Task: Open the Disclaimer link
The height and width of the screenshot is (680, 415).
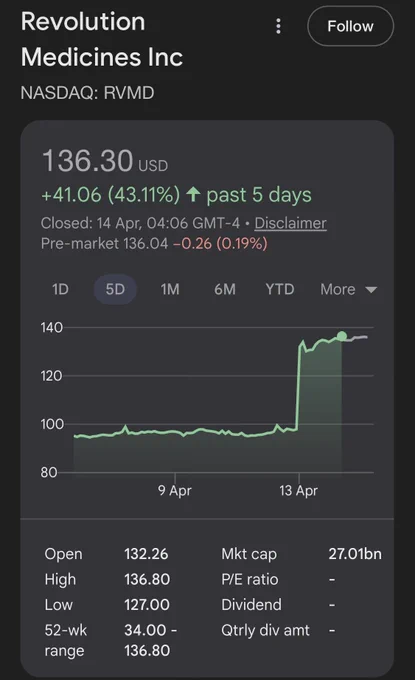Action: click(x=290, y=223)
